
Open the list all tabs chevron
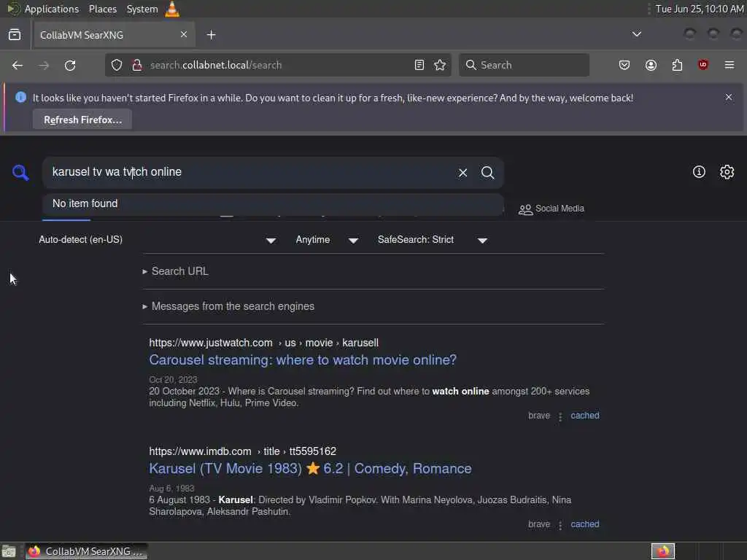pos(636,34)
